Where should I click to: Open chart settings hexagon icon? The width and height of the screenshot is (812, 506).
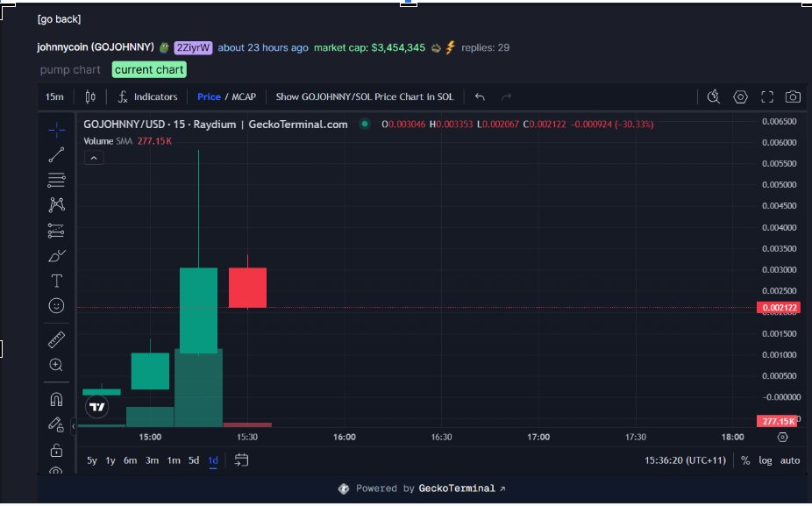741,96
